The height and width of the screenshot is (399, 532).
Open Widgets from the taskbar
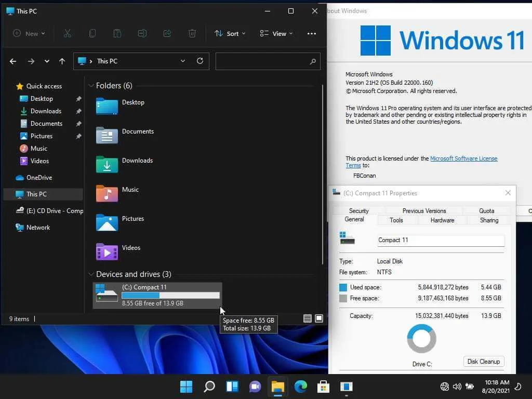(232, 387)
